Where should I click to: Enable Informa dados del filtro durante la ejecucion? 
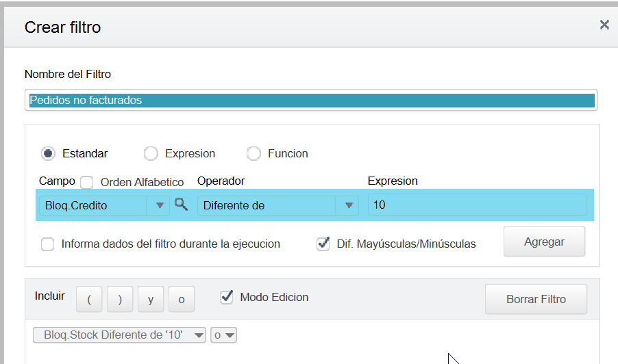point(48,244)
